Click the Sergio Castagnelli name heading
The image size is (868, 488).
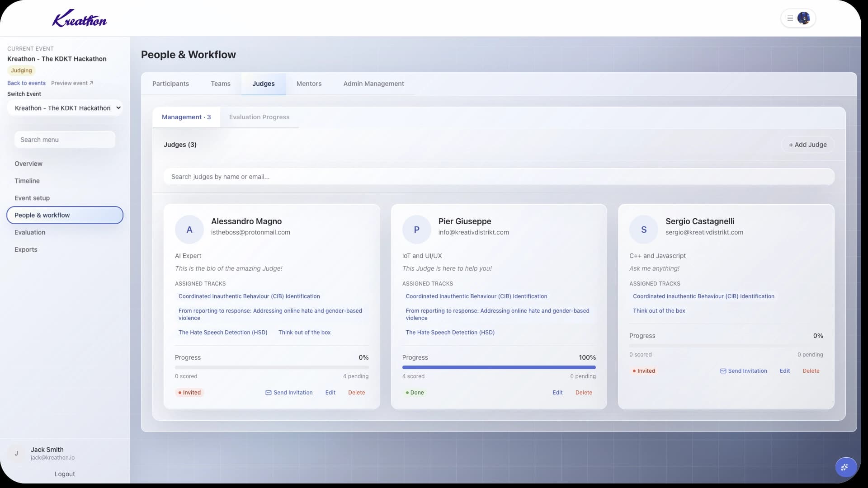(x=700, y=221)
